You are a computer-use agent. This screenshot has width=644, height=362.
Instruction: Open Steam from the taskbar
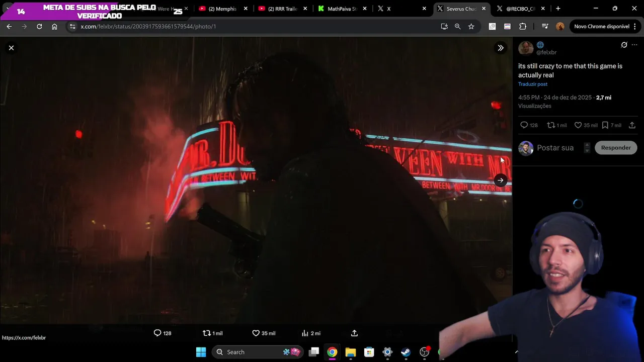tap(406, 352)
